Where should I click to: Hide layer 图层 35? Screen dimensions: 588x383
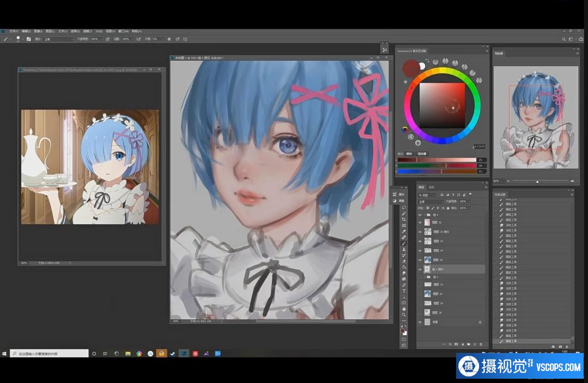click(x=420, y=260)
